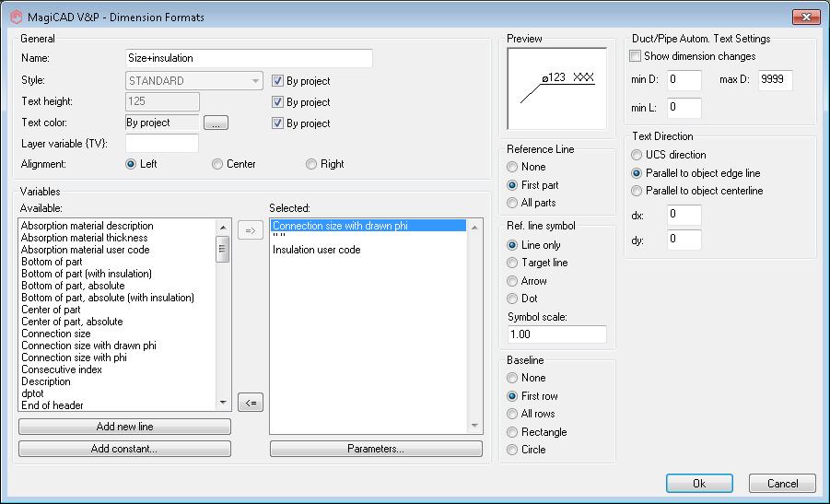Set Baseline to None
The height and width of the screenshot is (504, 830).
pyautogui.click(x=512, y=378)
